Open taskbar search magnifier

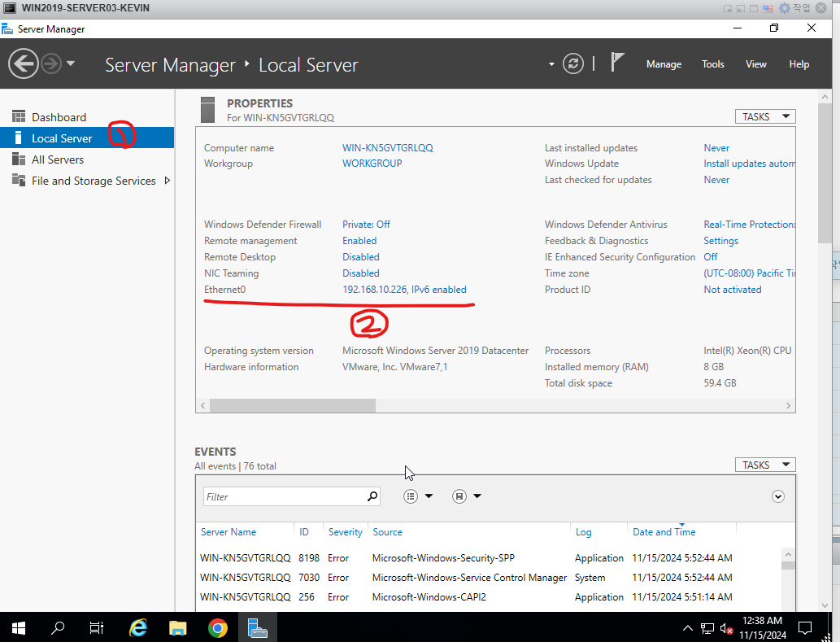[57, 627]
